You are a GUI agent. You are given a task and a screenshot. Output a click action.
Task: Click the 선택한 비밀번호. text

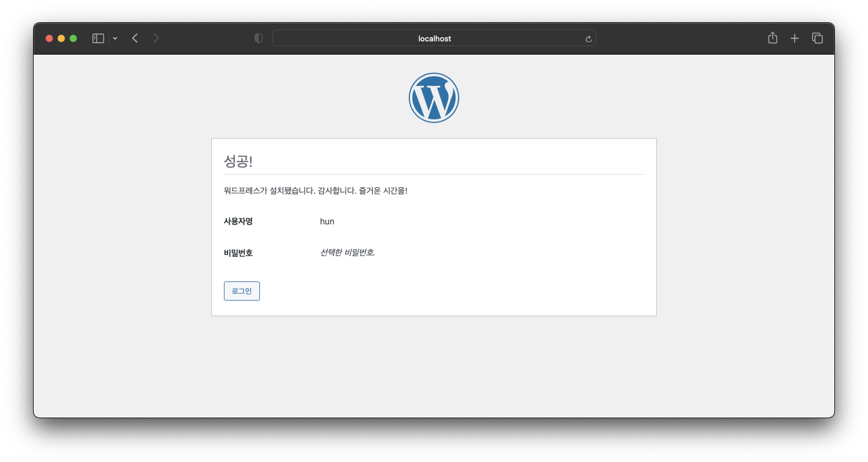348,253
